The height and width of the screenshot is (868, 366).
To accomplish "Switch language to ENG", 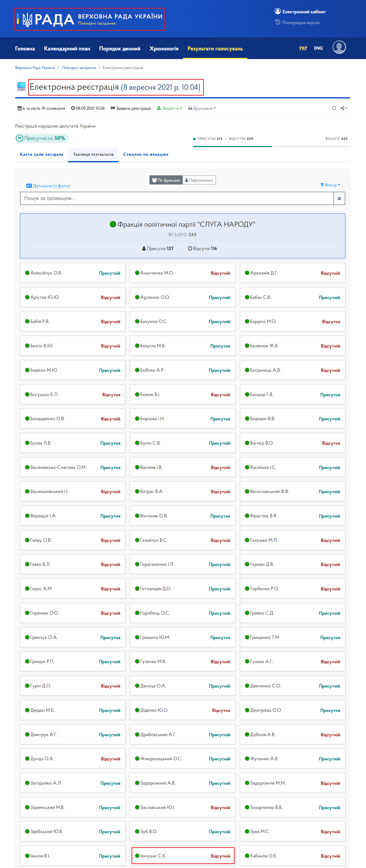I will (x=318, y=48).
